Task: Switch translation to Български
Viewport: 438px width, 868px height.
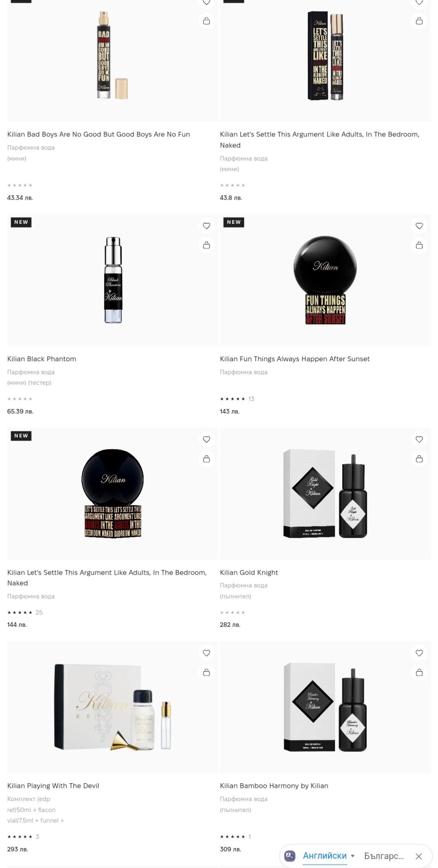Action: coord(384,856)
